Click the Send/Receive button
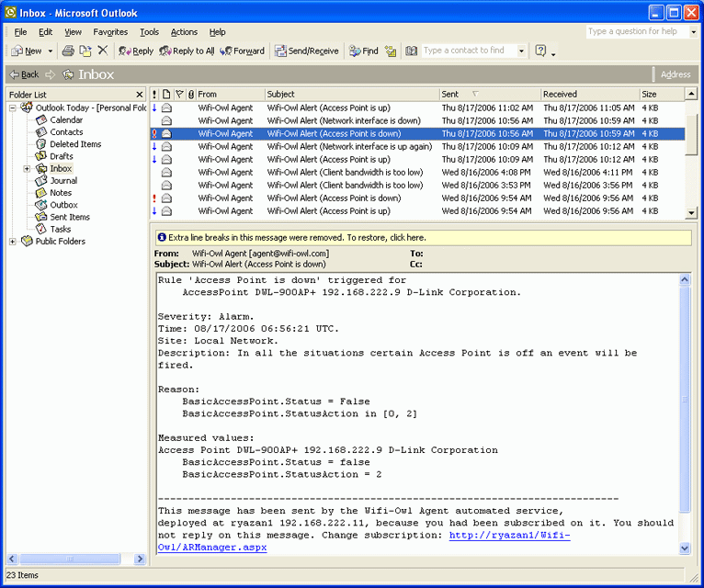The image size is (704, 588). 307,51
